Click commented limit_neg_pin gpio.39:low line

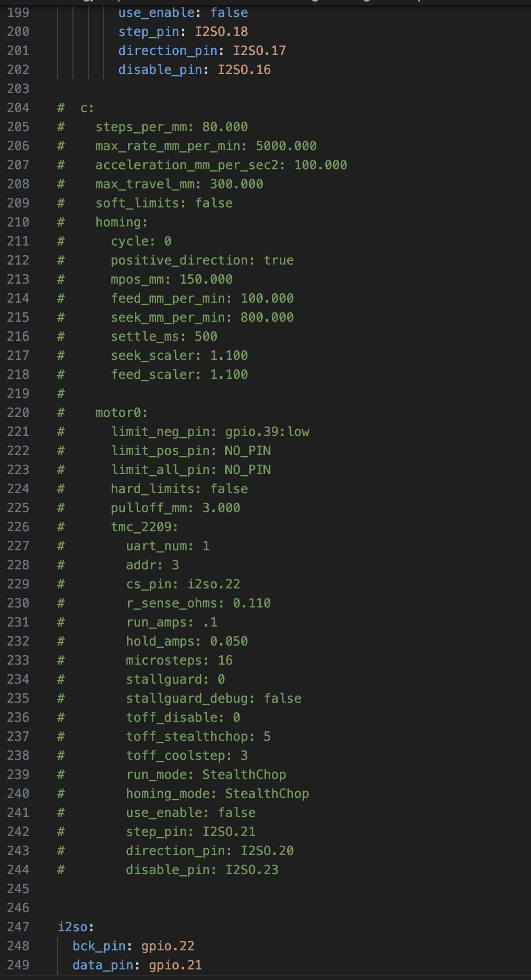[x=210, y=432]
